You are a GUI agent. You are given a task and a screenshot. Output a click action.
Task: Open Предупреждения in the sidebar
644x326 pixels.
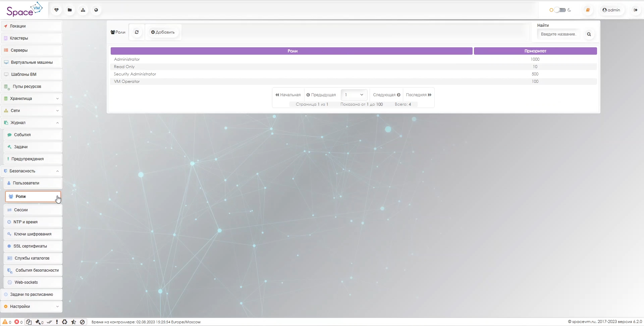[x=33, y=159]
